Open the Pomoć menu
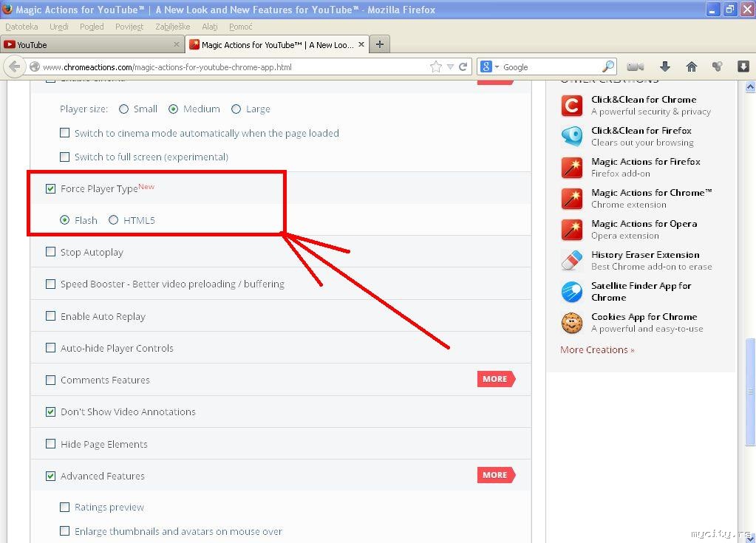This screenshot has width=756, height=543. (241, 27)
